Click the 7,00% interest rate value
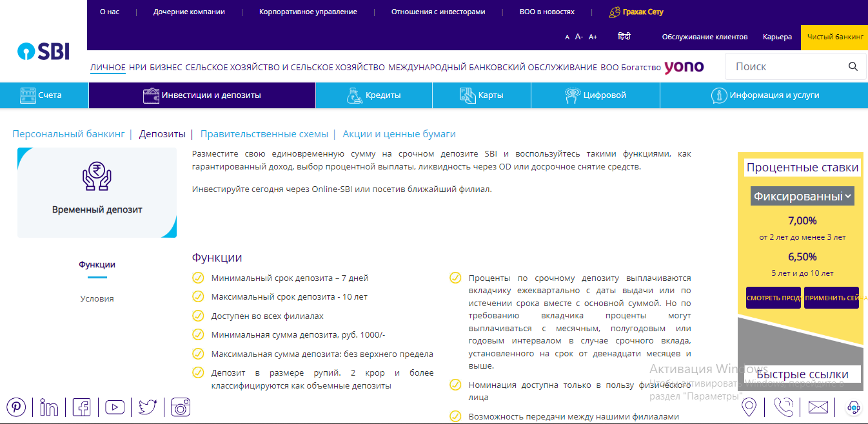 pos(802,220)
